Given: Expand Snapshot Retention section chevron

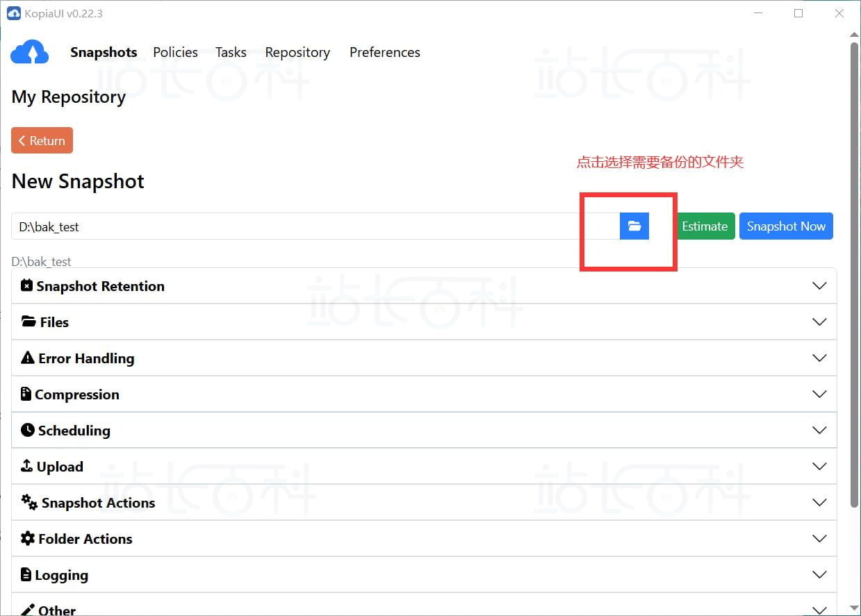Looking at the screenshot, I should [819, 286].
